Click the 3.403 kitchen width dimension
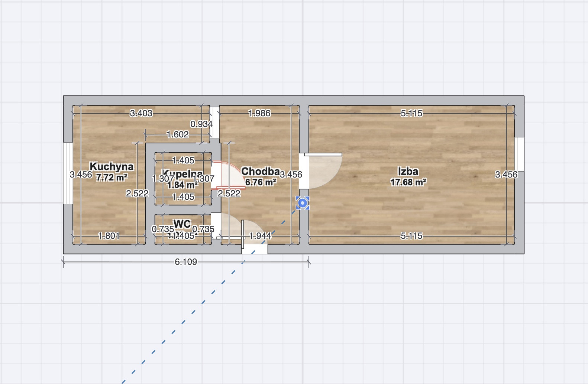The height and width of the screenshot is (384, 588). [141, 113]
